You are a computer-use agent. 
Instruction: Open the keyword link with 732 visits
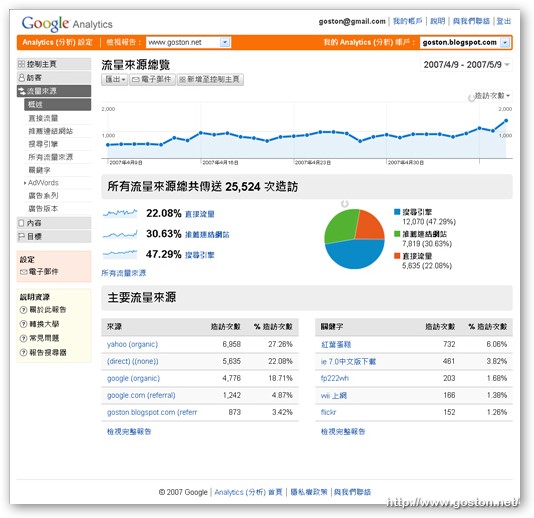(336, 345)
